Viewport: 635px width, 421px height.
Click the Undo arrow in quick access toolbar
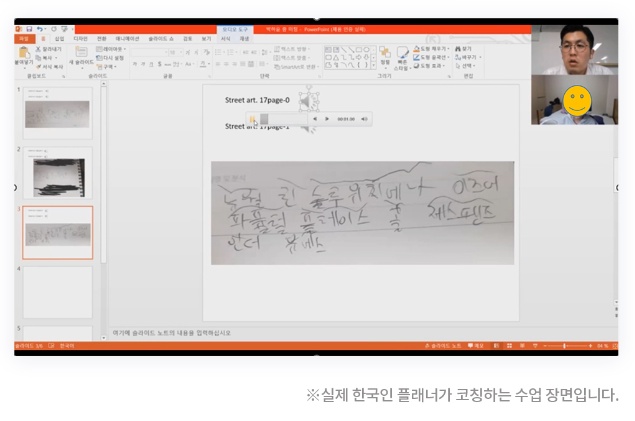click(x=40, y=29)
